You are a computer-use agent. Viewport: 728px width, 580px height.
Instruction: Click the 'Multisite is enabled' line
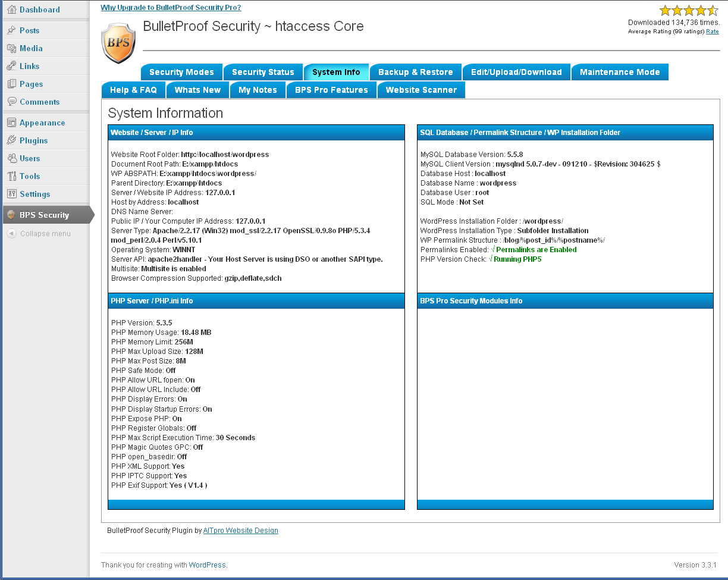(158, 269)
